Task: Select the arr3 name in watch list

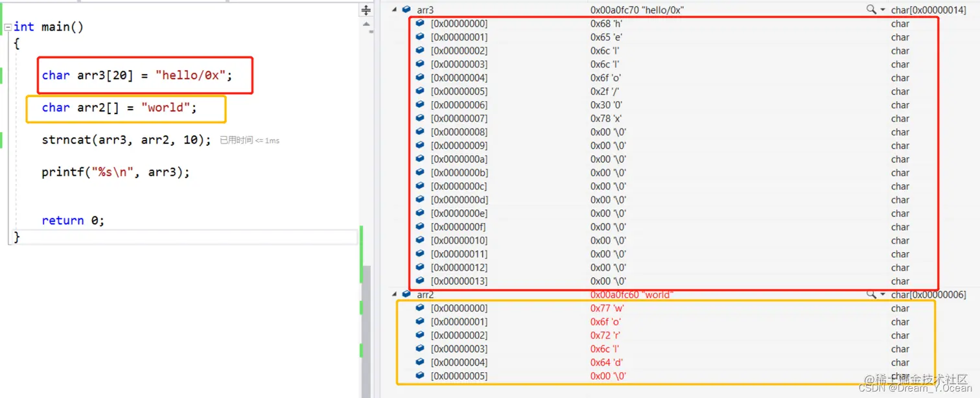Action: (x=426, y=10)
